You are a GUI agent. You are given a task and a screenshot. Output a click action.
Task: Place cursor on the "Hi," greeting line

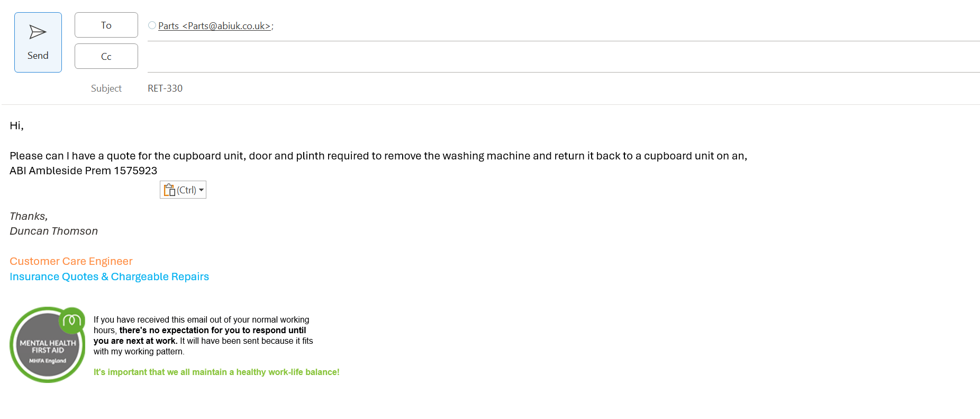(16, 126)
